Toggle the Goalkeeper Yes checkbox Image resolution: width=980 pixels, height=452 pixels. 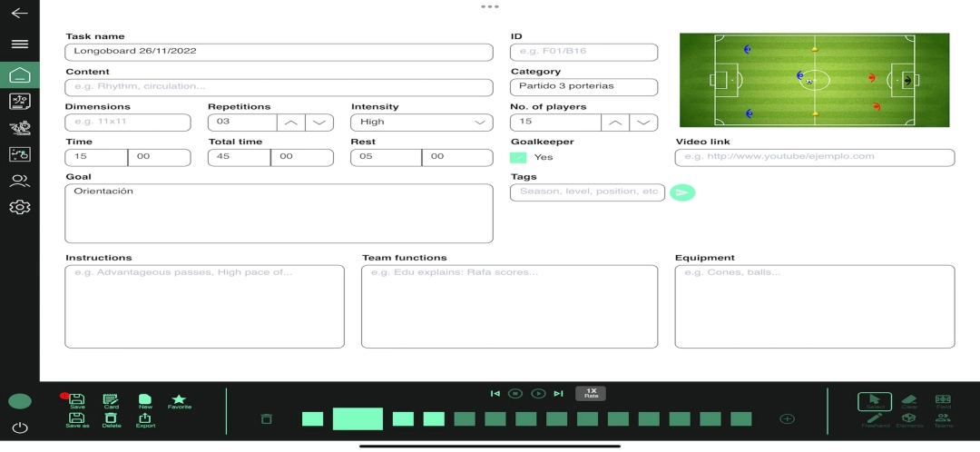pos(518,157)
